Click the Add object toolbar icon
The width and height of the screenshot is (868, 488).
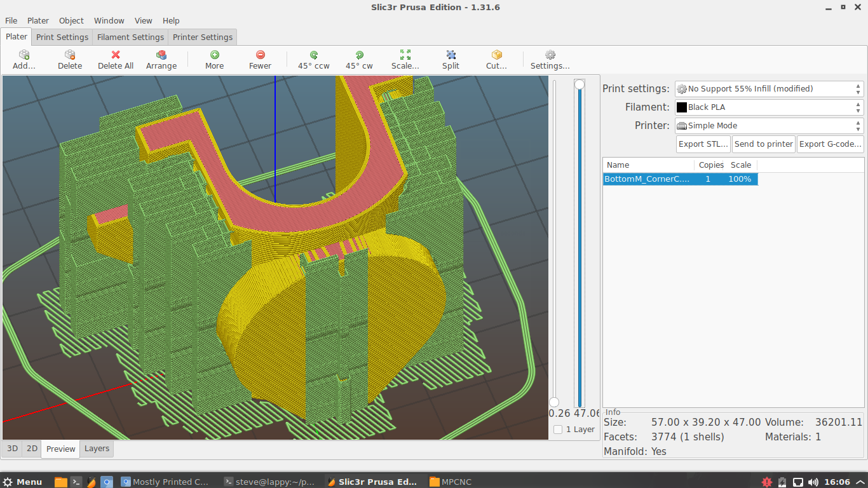pos(24,55)
